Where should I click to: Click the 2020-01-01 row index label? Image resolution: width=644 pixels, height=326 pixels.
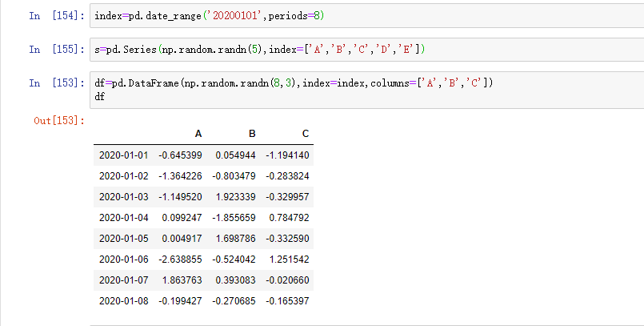click(124, 154)
